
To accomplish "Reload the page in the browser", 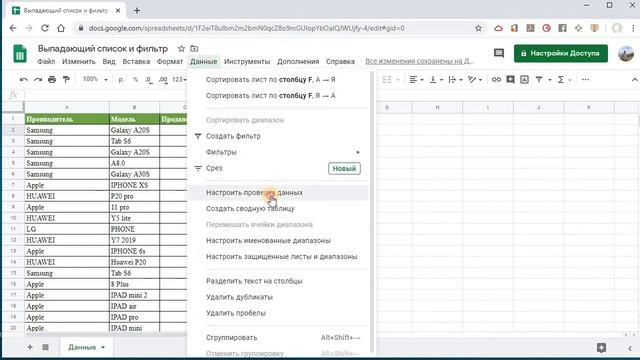I will 45,28.
